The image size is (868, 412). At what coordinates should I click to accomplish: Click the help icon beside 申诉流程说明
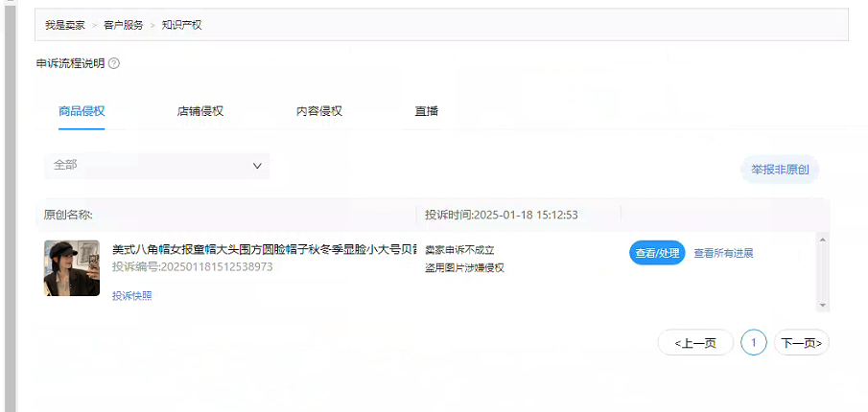pyautogui.click(x=114, y=63)
